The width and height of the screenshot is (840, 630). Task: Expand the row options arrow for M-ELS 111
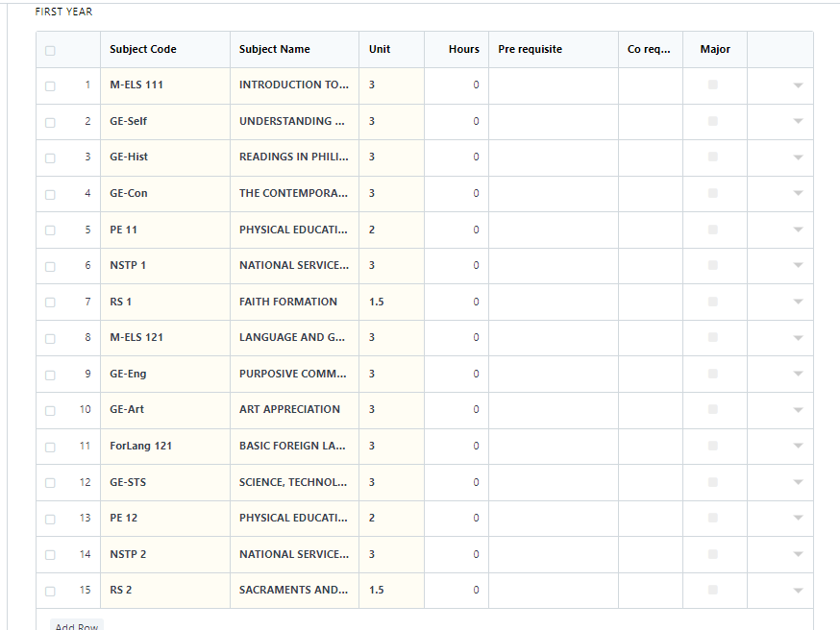(797, 85)
